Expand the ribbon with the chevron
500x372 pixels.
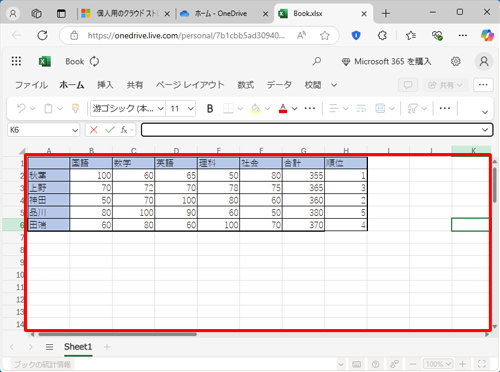pyautogui.click(x=485, y=112)
